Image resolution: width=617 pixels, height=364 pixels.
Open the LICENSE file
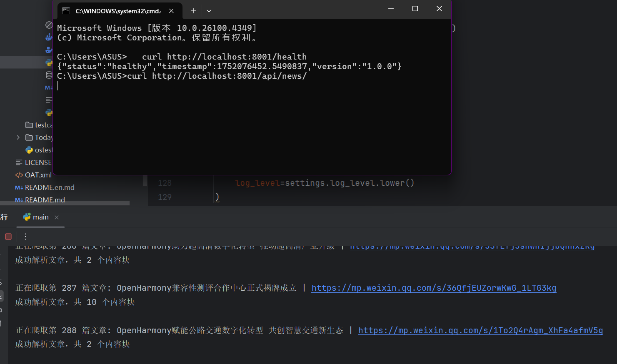tap(38, 162)
